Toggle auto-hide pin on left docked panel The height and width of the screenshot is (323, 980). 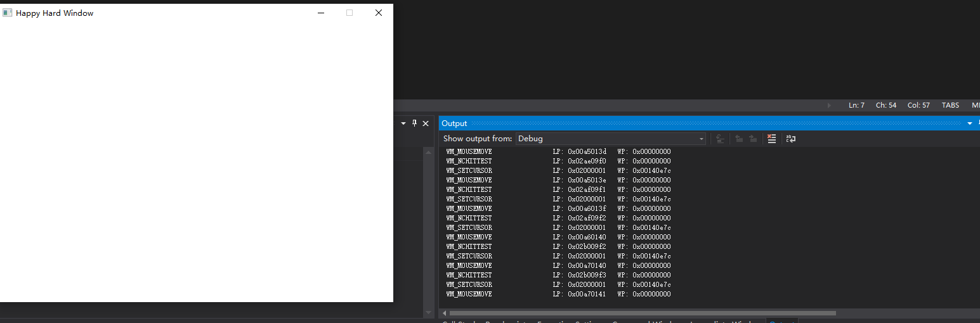pyautogui.click(x=415, y=123)
